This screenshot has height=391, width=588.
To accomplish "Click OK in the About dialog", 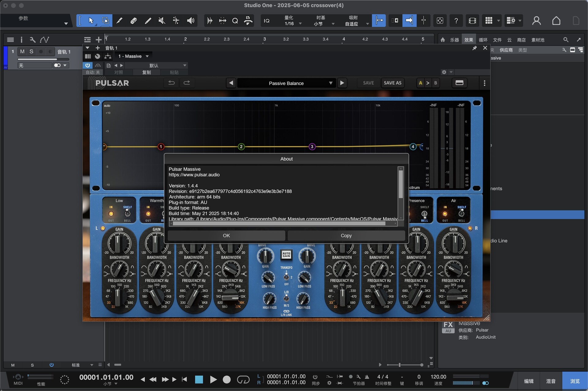I will coord(226,235).
